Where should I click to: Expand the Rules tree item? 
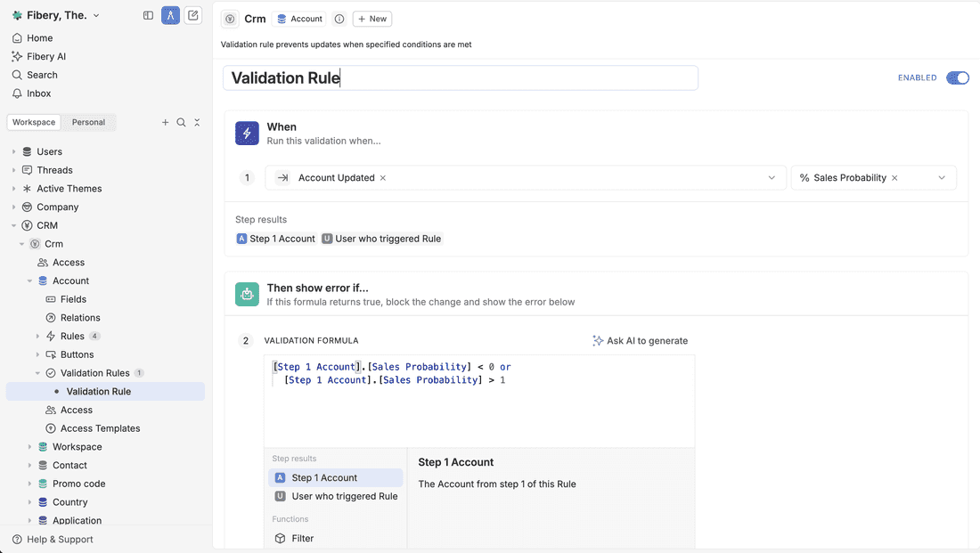(37, 336)
